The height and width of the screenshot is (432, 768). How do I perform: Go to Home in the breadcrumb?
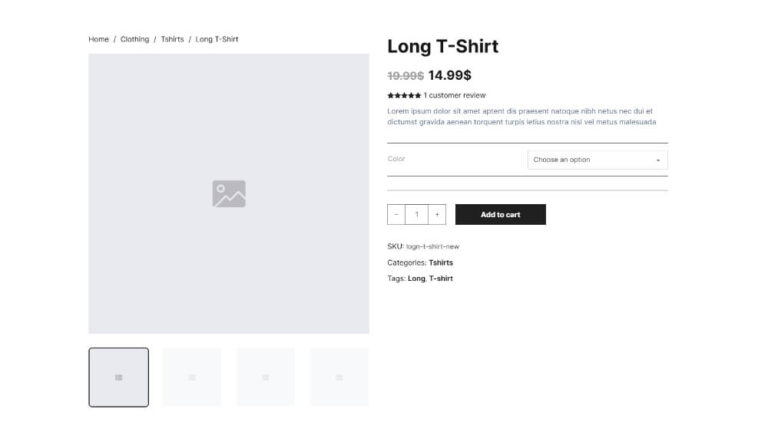point(98,39)
